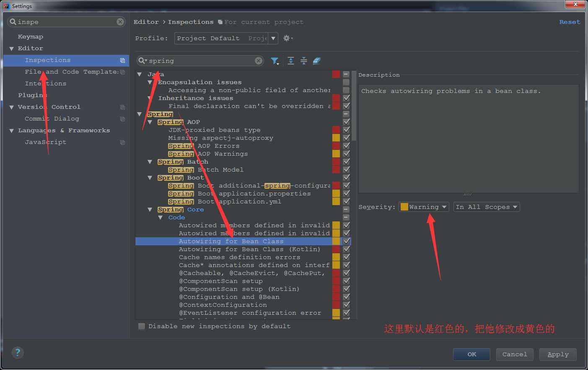The height and width of the screenshot is (370, 588).
Task: Collapse the Editor section in sidebar
Action: click(11, 49)
